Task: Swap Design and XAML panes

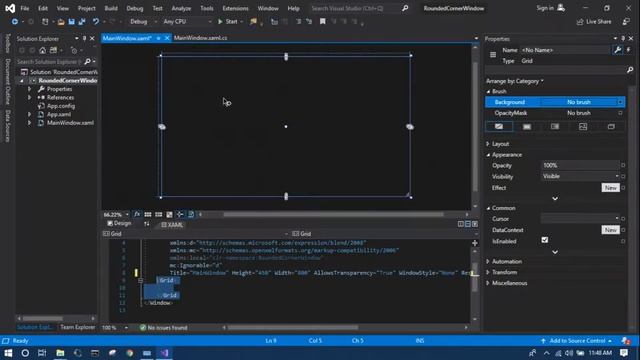Action: coord(147,224)
